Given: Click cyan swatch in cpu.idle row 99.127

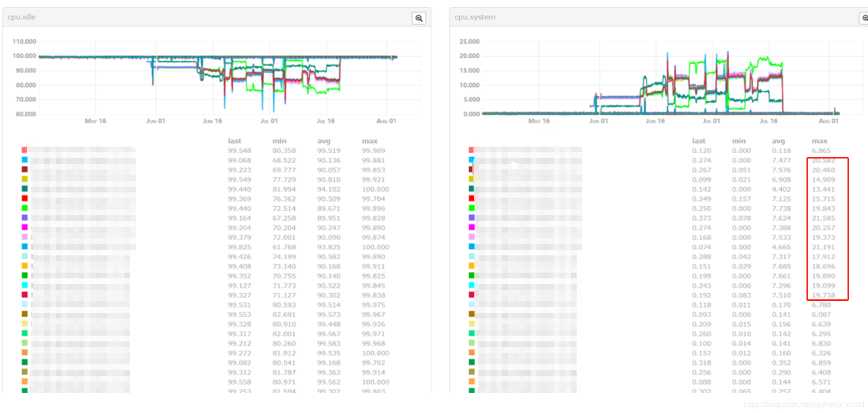Looking at the screenshot, I should (24, 285).
